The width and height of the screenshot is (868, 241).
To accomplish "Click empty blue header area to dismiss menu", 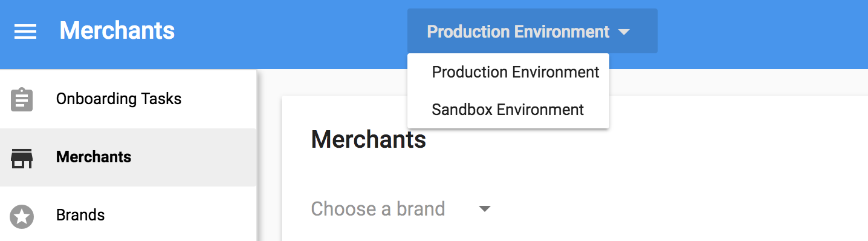I will tap(762, 33).
